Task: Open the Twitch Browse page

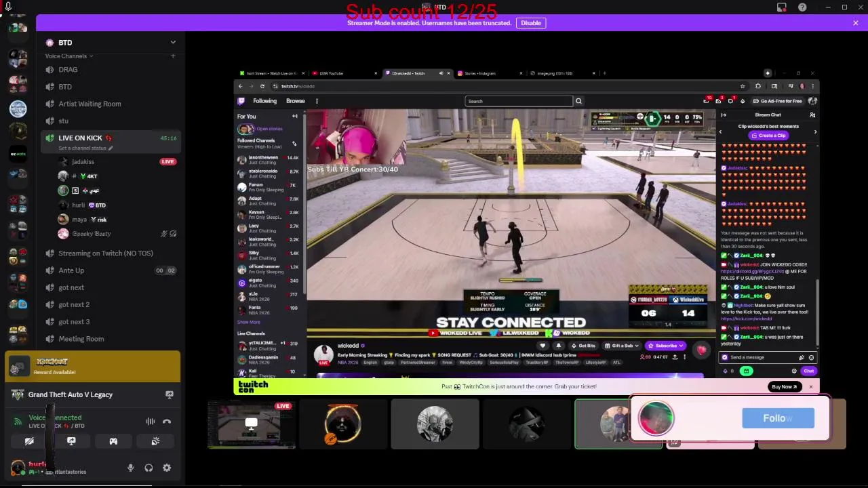Action: tap(295, 101)
